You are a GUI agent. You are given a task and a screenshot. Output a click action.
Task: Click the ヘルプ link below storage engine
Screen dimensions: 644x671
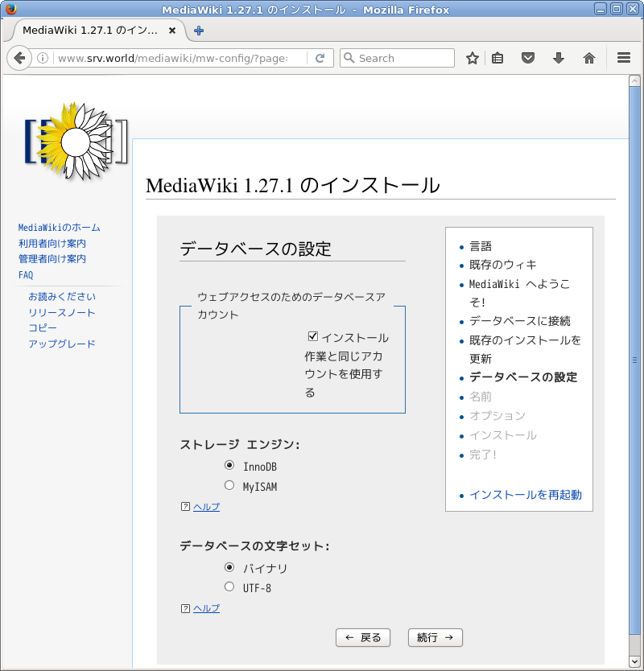[206, 507]
